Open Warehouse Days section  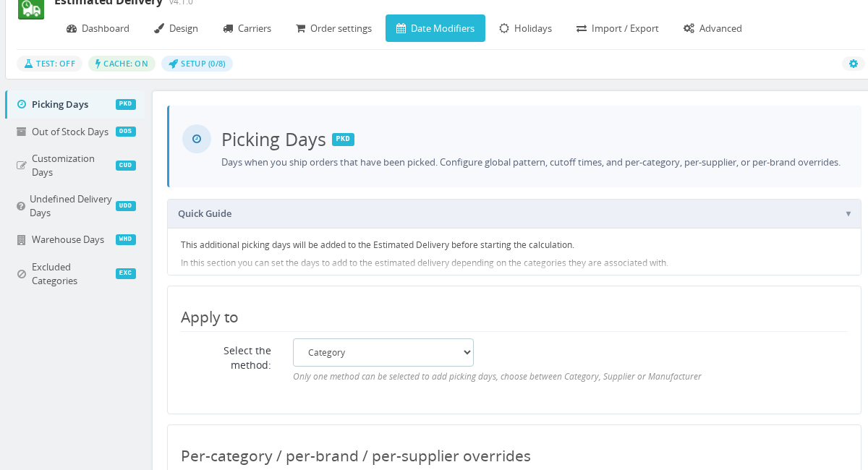[75, 239]
